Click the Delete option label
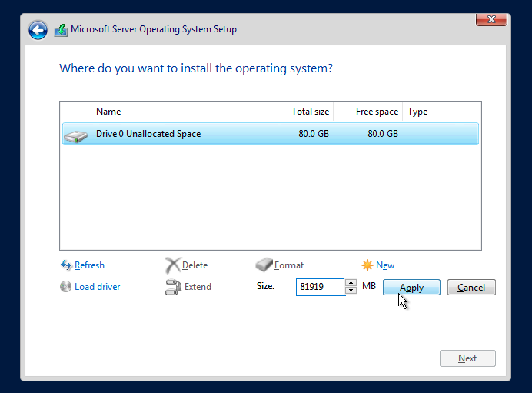The image size is (532, 393). click(195, 265)
